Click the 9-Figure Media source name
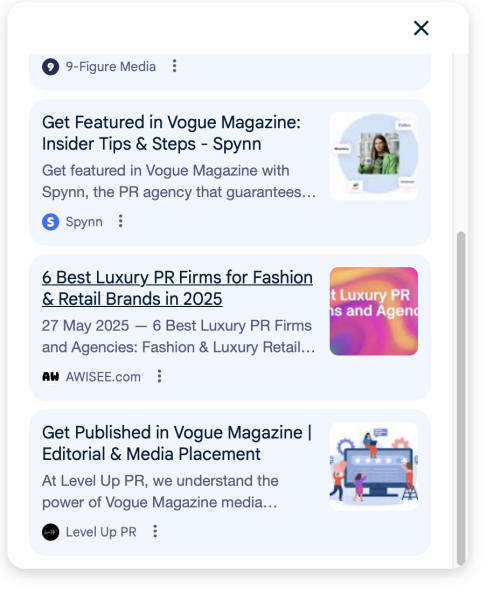The width and height of the screenshot is (501, 600). 111,67
